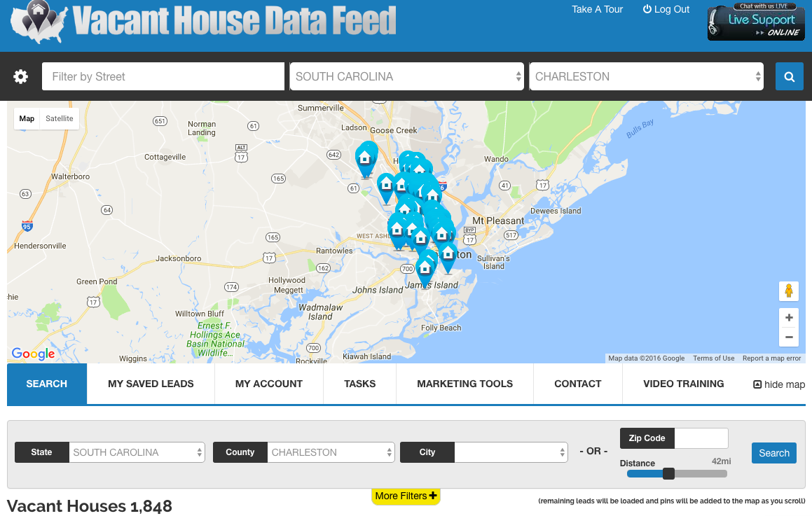Click the Distance slider handle
Viewport: 812px width, 516px height.
(668, 473)
